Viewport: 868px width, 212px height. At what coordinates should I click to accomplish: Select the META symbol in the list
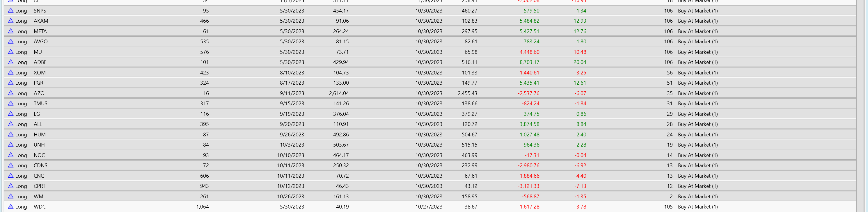pos(40,31)
